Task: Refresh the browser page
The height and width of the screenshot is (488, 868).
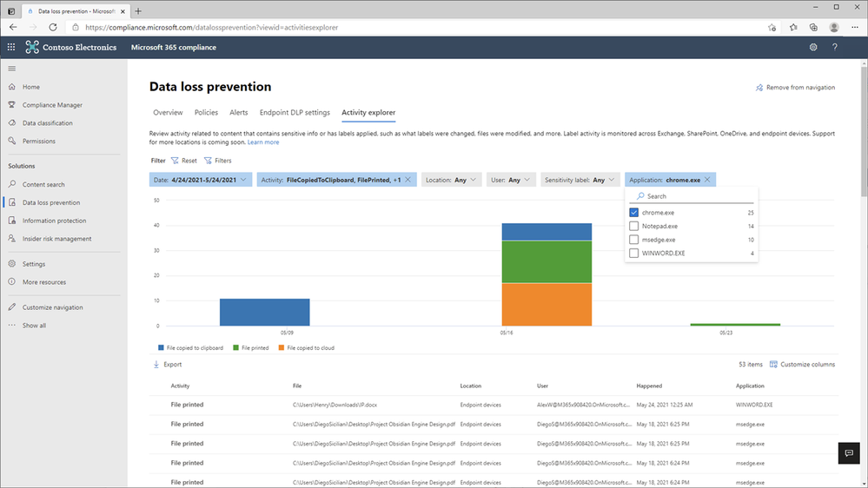Action: (x=53, y=27)
